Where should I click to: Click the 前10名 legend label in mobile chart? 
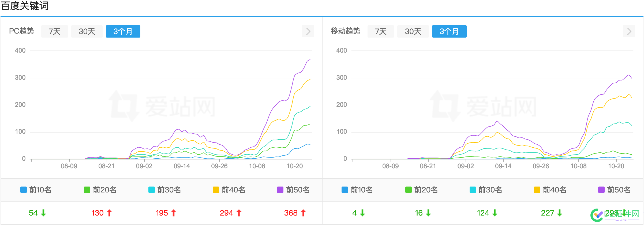(362, 190)
